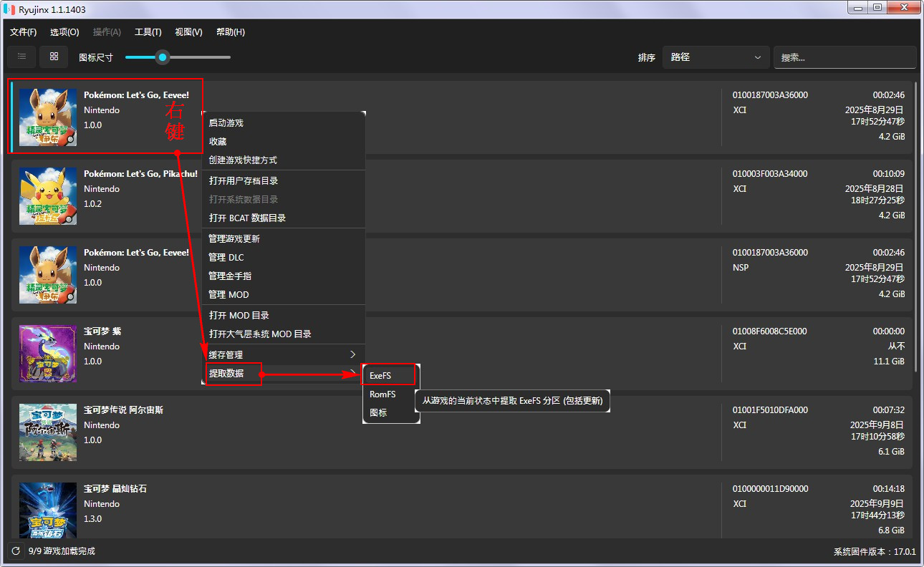
Task: Click the refresh games icon in status bar
Action: pos(16,551)
